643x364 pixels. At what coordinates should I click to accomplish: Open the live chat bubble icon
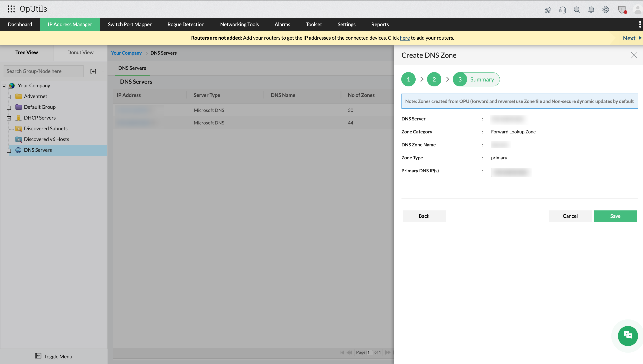point(628,336)
